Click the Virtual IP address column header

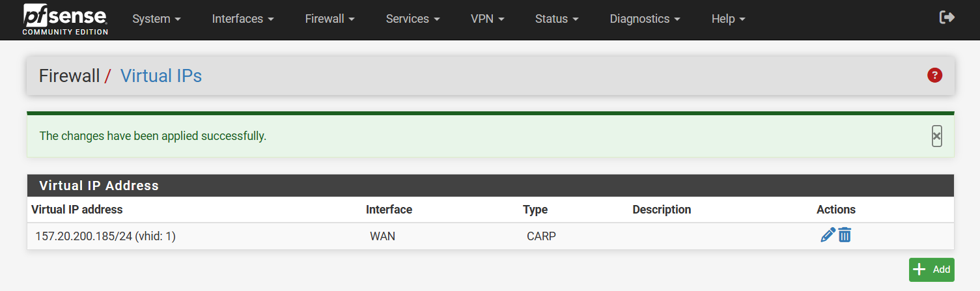[x=77, y=210]
